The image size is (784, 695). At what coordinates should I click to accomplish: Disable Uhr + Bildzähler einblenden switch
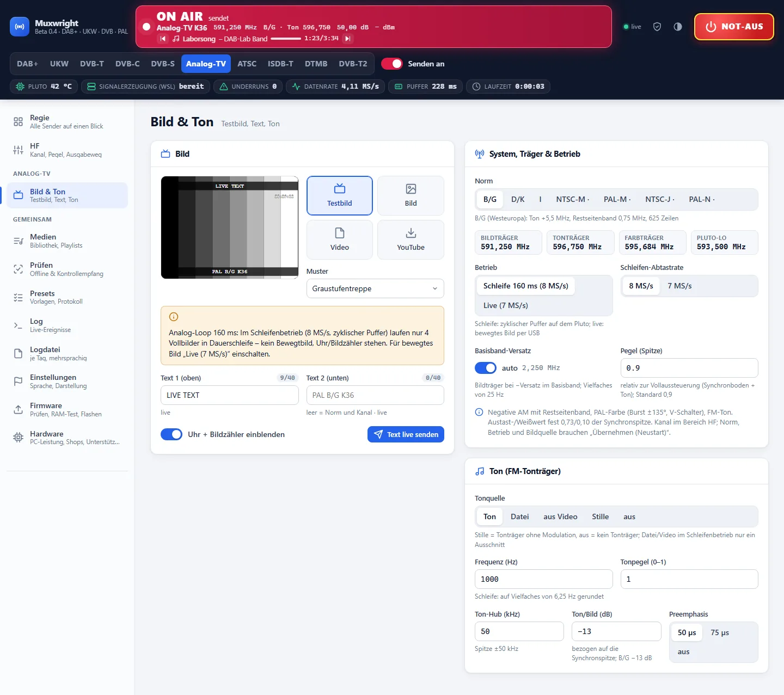click(171, 434)
